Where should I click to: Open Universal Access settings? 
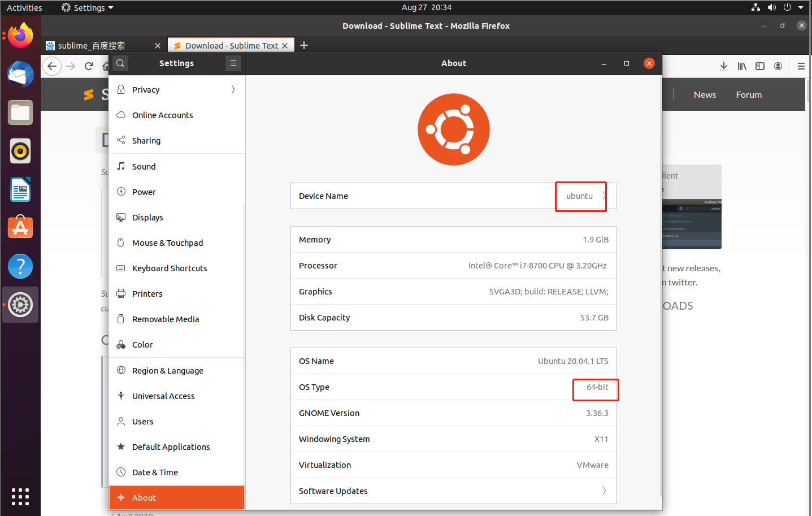[x=177, y=396]
